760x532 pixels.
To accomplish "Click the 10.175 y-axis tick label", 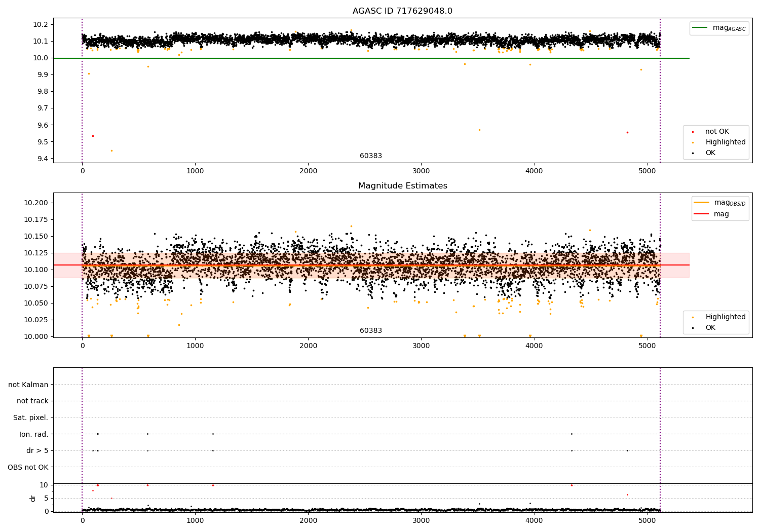I will (36, 220).
